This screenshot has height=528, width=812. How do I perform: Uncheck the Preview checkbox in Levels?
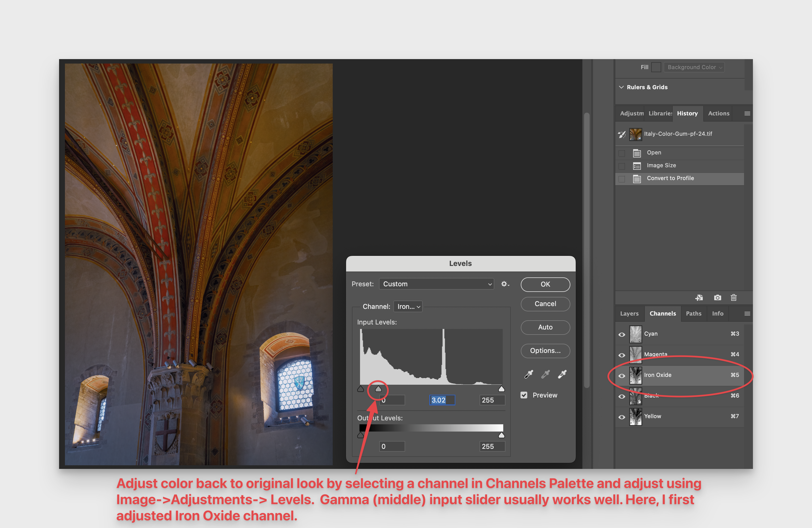point(524,395)
